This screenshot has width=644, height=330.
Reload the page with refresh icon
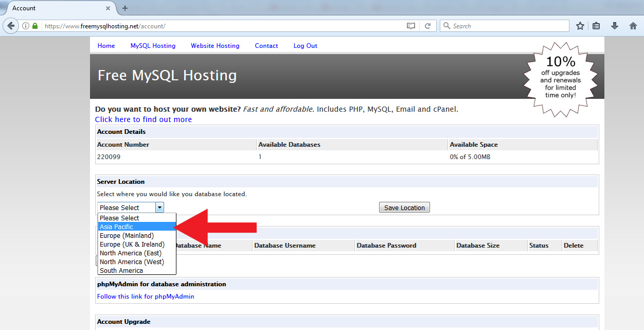click(x=427, y=26)
